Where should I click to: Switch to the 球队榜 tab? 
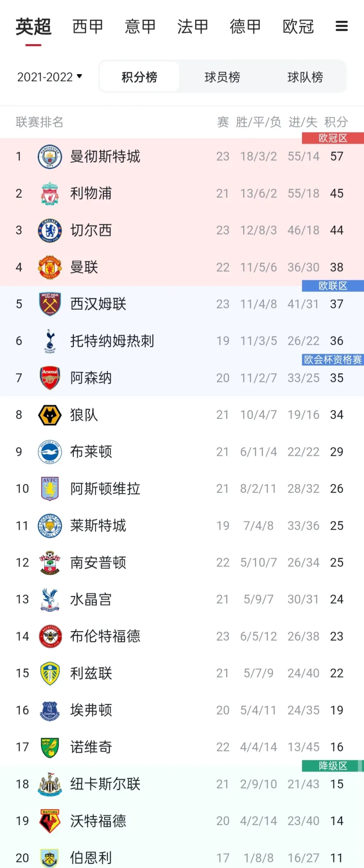(305, 77)
